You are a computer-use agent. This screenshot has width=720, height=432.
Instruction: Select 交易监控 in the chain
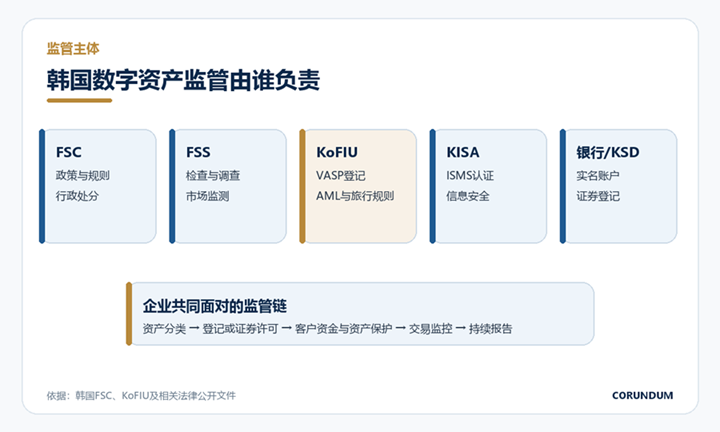(x=431, y=329)
